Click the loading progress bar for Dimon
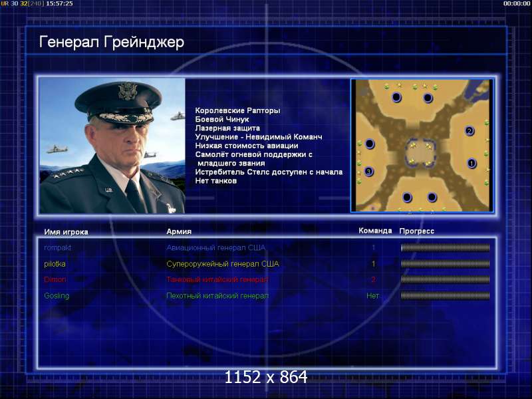The image size is (532, 399). (445, 279)
